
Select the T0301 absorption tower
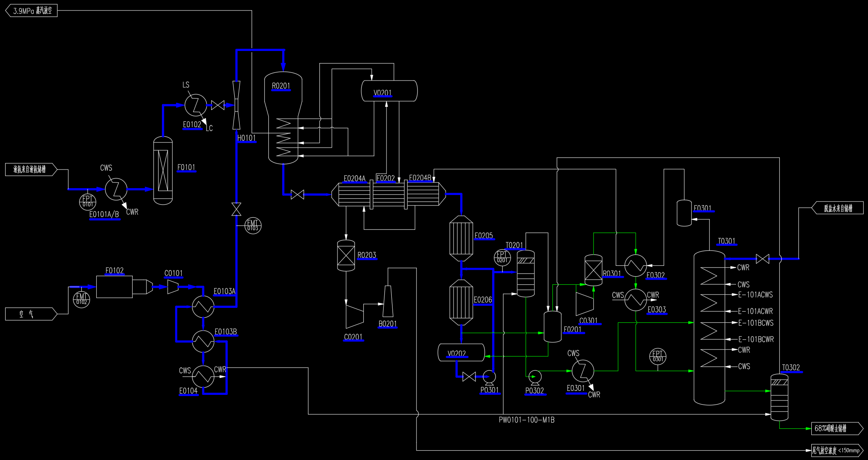click(x=709, y=328)
